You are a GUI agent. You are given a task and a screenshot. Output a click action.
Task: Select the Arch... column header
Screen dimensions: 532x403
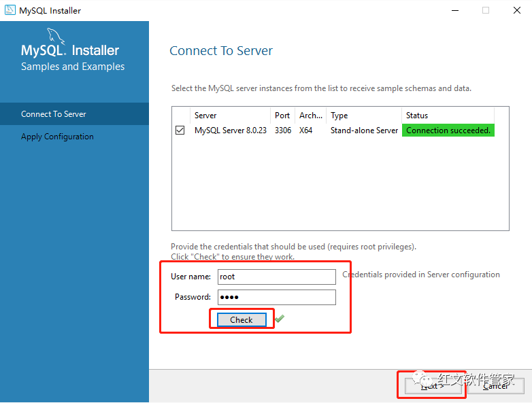click(311, 116)
